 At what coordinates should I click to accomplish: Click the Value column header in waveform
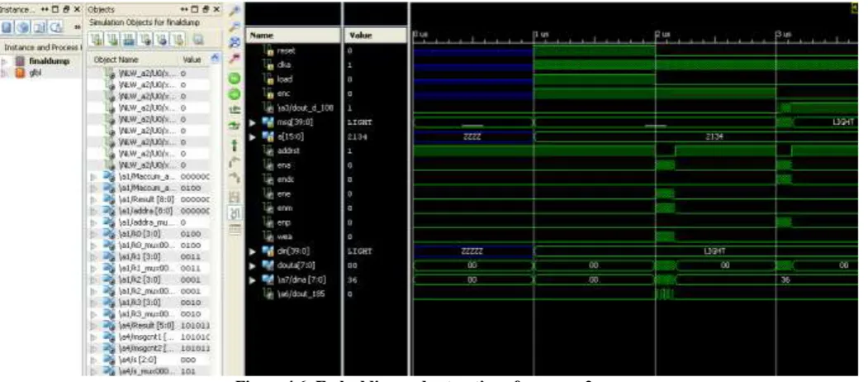point(361,36)
